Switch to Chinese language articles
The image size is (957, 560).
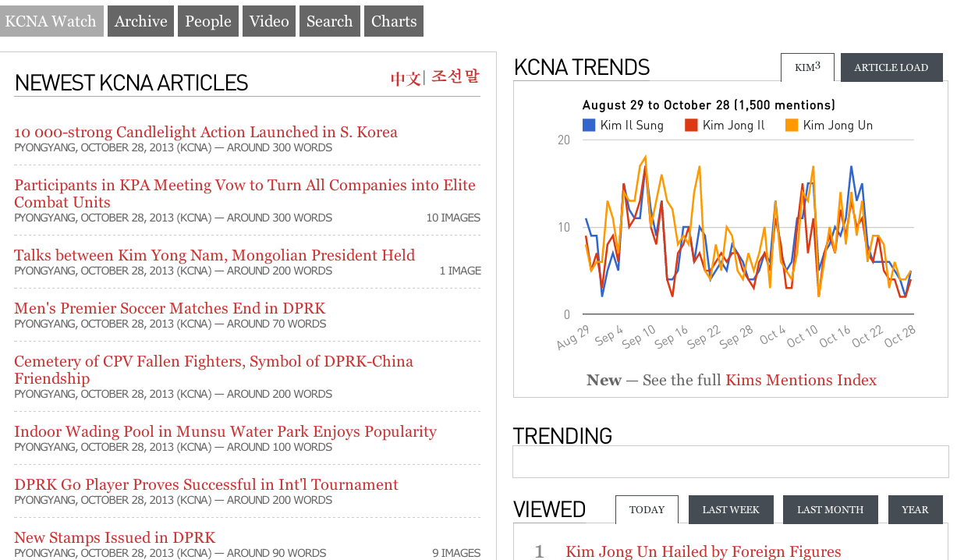[x=406, y=78]
